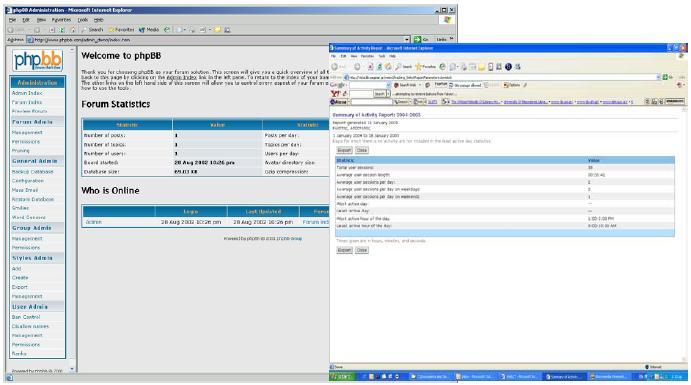The image size is (691, 385).
Task: Open Search in Summary of Activity toolbar
Action: tap(403, 67)
